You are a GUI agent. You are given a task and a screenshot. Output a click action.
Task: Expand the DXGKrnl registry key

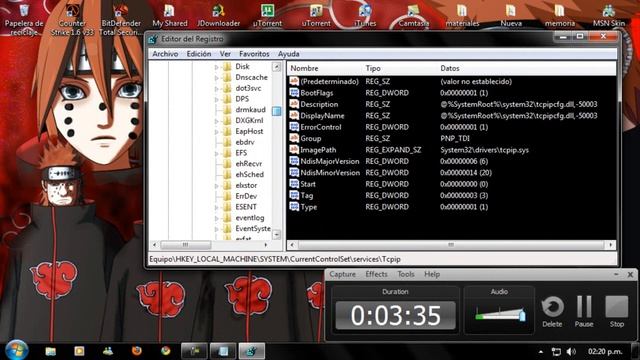pos(217,121)
